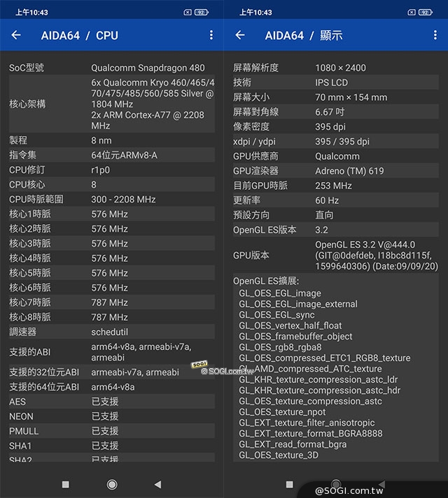Select '60 Hz' refresh rate value
Screen dimensions: 448x498
[x=327, y=200]
